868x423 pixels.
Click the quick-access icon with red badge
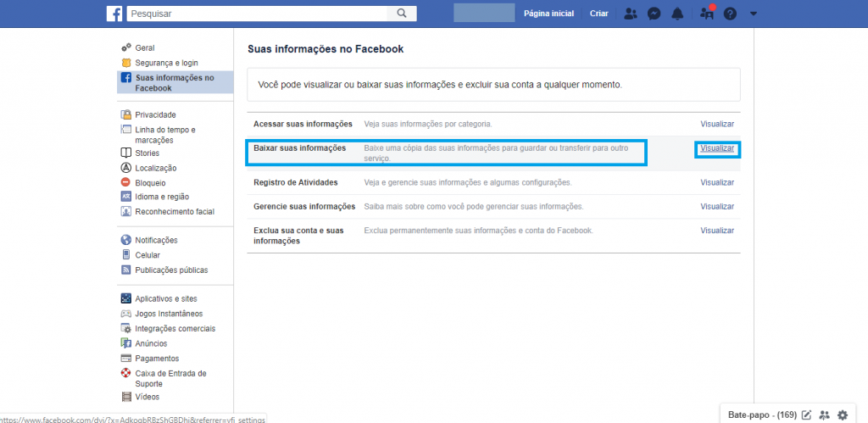click(707, 14)
